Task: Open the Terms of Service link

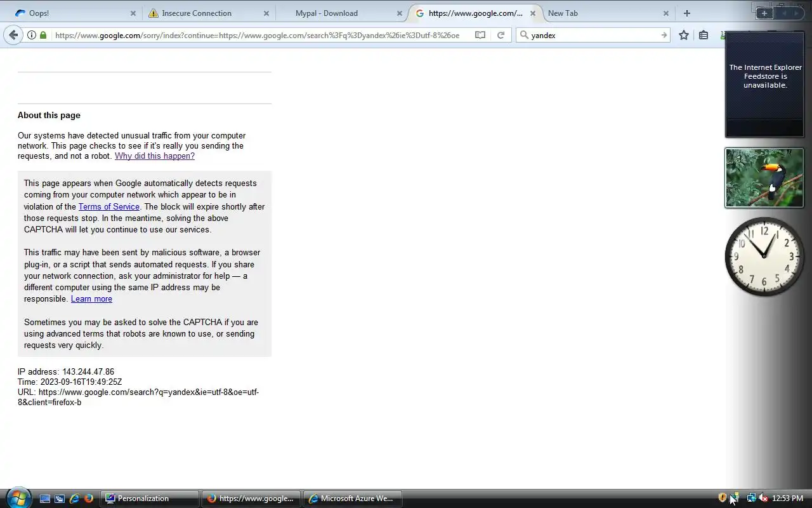Action: [109, 206]
